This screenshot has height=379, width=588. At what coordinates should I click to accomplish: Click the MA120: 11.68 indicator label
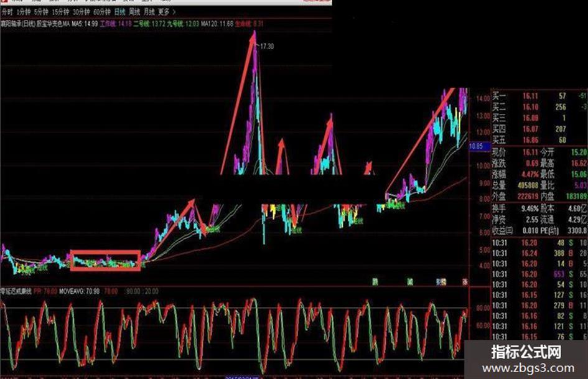point(217,24)
